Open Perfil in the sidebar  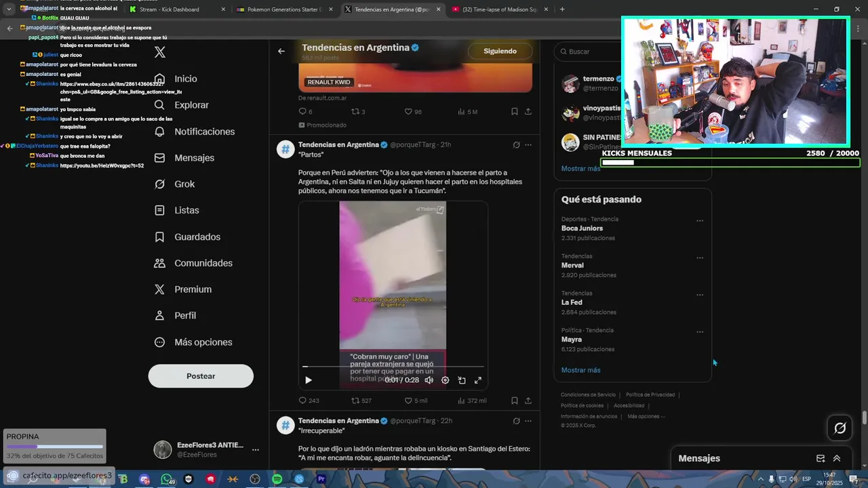click(x=175, y=316)
